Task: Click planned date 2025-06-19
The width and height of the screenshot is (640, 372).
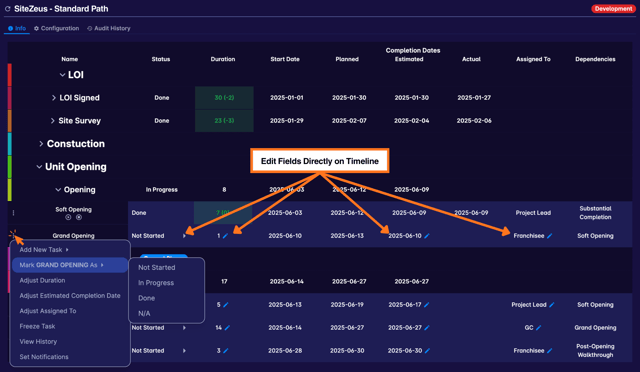Action: tap(347, 305)
